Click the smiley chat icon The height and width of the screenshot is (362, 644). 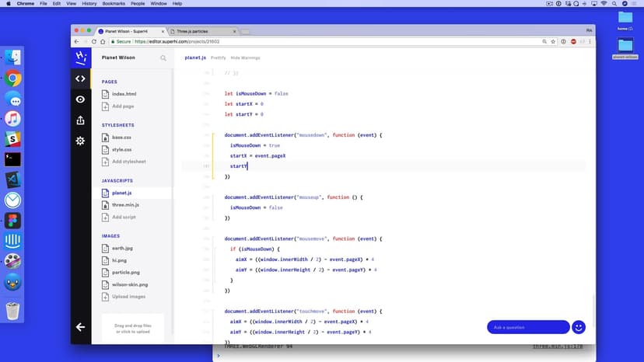(579, 327)
